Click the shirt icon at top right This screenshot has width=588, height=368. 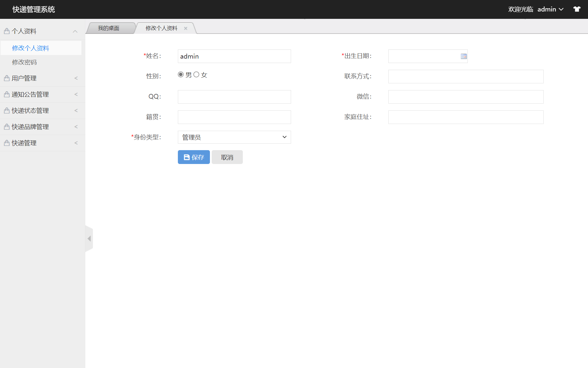pyautogui.click(x=577, y=9)
